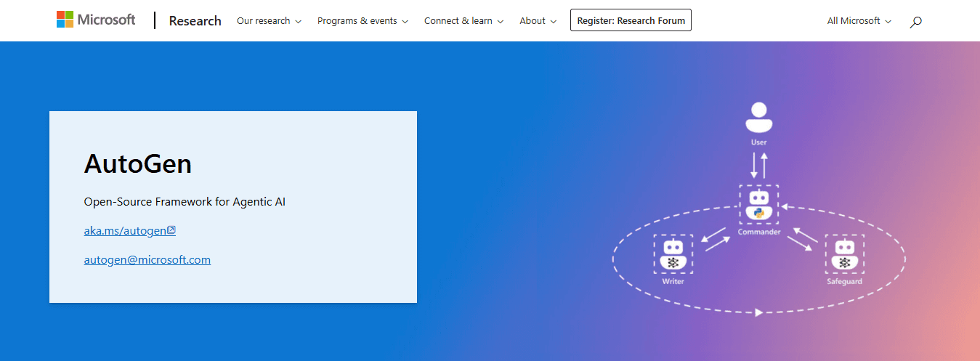Click the Microsoft logo
Image resolution: width=980 pixels, height=361 pixels.
pyautogui.click(x=96, y=20)
